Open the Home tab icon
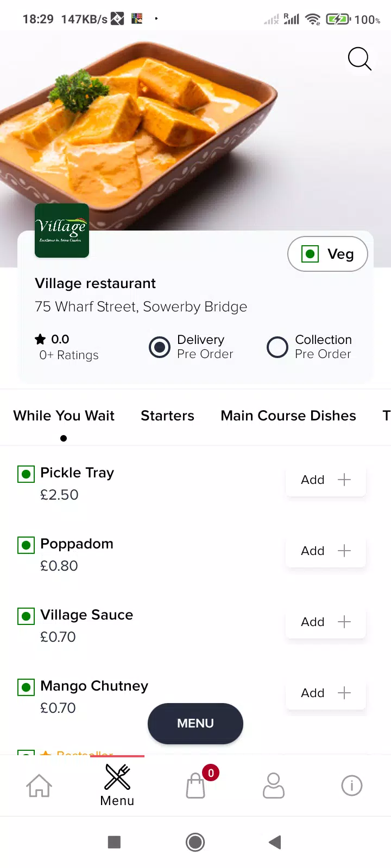The width and height of the screenshot is (391, 868). (39, 786)
